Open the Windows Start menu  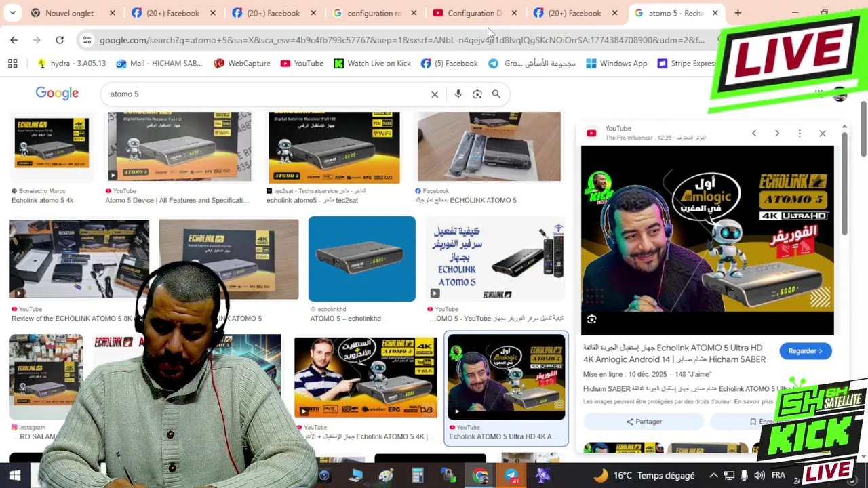[x=15, y=476]
